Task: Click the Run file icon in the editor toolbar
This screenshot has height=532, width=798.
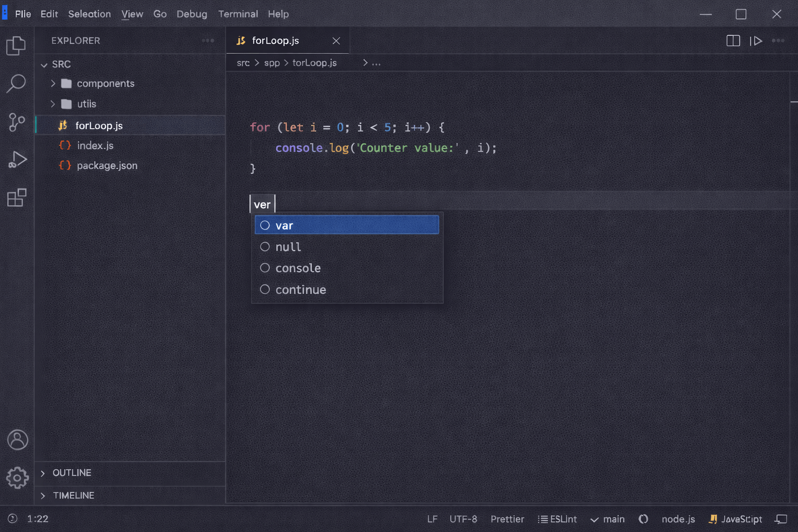Action: point(757,41)
